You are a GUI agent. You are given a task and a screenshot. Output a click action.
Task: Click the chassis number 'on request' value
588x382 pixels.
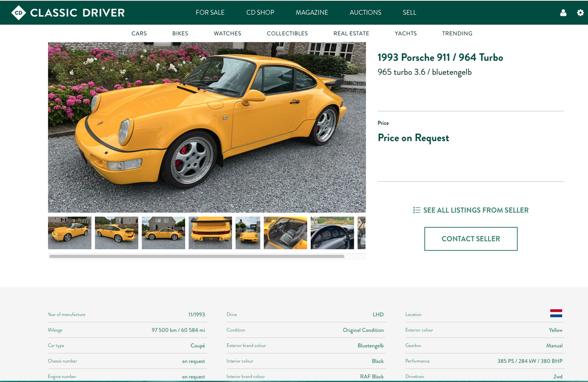click(193, 361)
